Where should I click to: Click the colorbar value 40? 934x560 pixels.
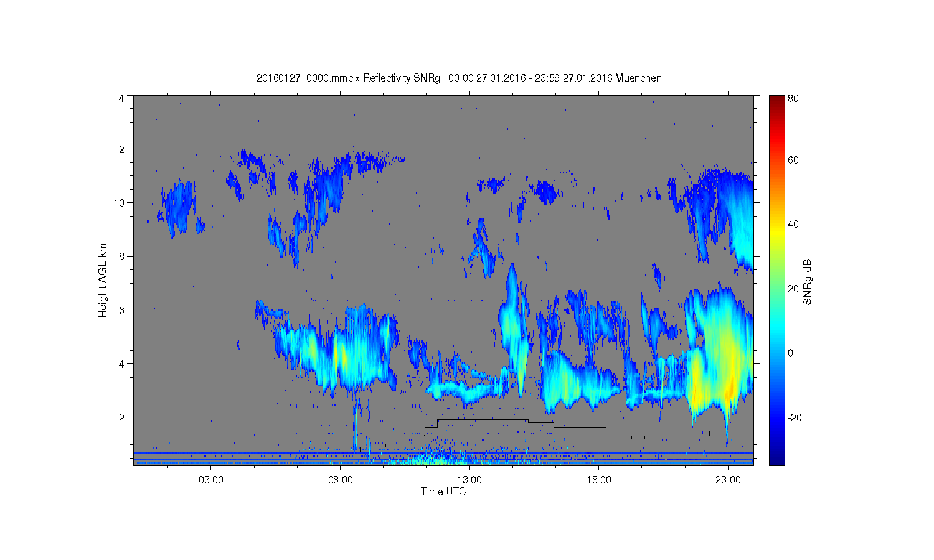point(793,225)
